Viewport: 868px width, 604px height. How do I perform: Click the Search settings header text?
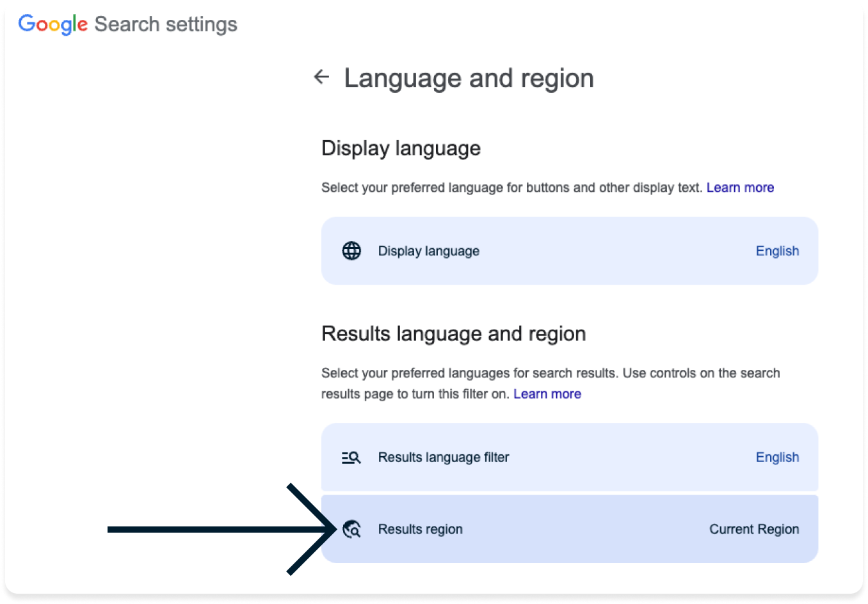coord(166,24)
